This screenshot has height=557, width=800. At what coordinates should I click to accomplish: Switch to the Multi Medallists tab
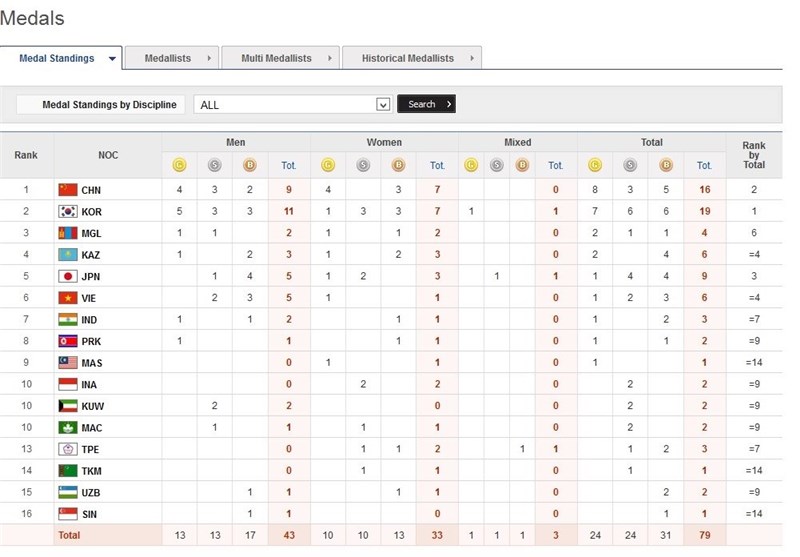[x=276, y=59]
